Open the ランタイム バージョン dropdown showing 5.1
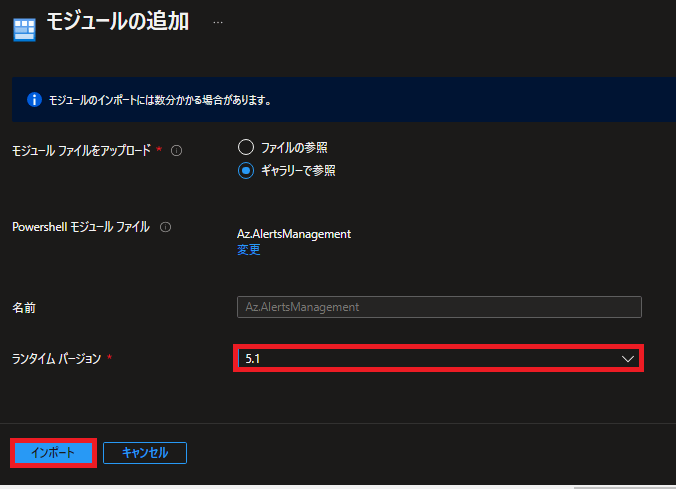Viewport: 676px width, 489px height. tap(438, 358)
